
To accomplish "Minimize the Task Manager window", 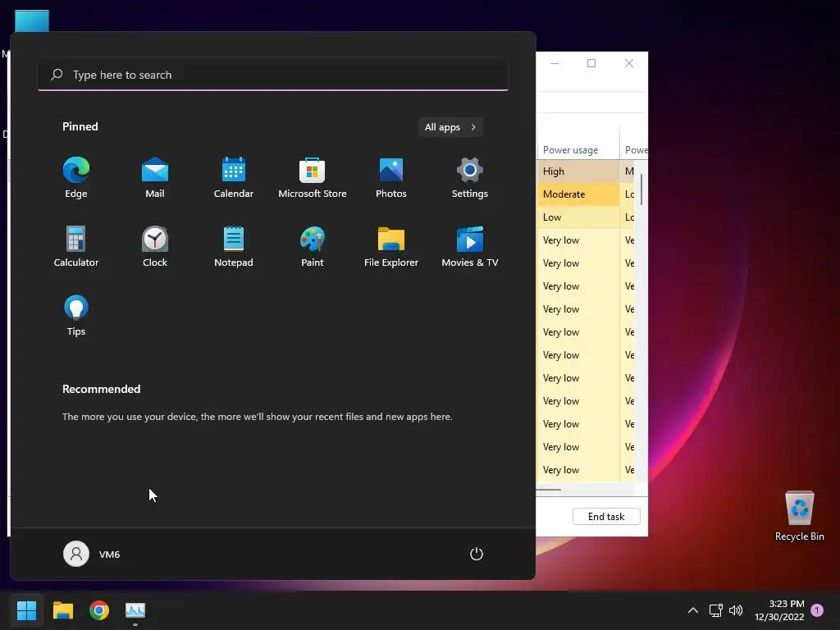I will 555,63.
